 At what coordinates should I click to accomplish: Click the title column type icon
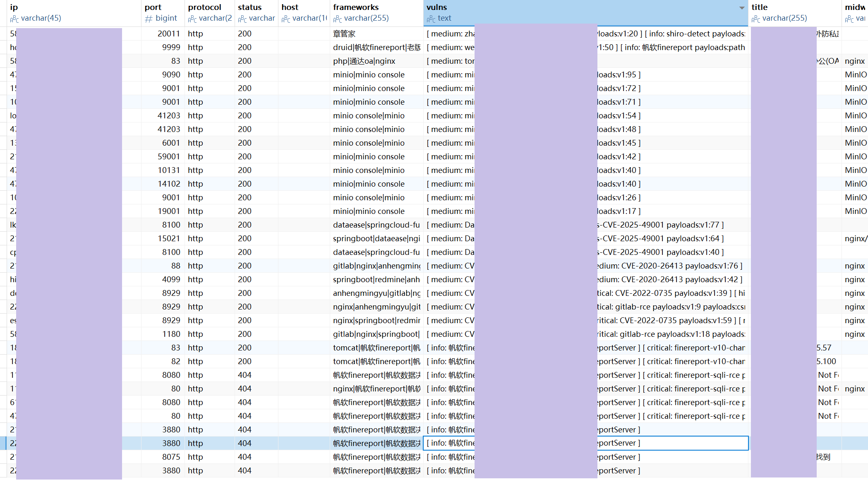tap(756, 19)
